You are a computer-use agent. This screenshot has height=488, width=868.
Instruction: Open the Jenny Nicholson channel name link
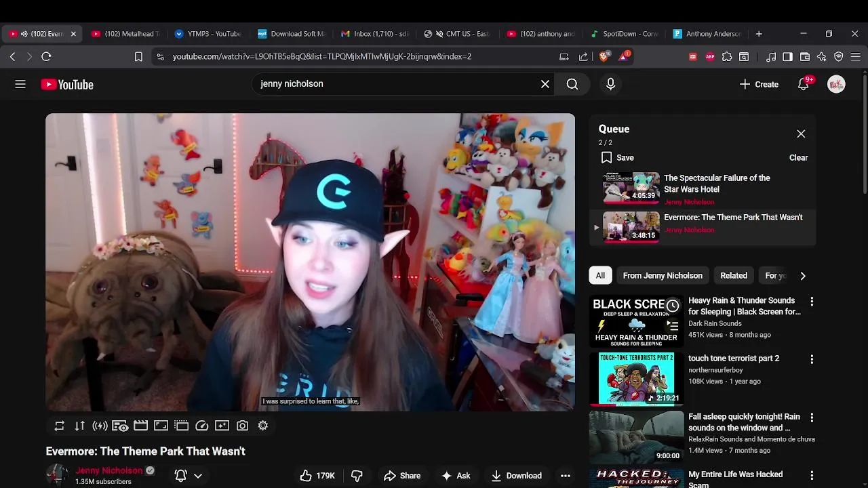pos(108,470)
